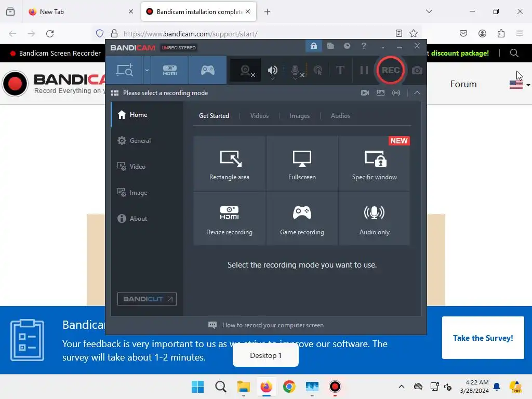Toggle Firefox reader view icon
Viewport: 532px width, 399px height.
point(398,33)
